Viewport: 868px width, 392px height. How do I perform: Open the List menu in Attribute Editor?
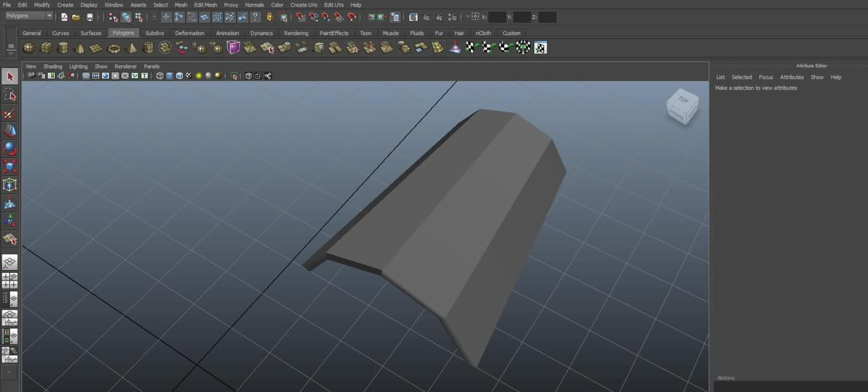[x=720, y=78]
